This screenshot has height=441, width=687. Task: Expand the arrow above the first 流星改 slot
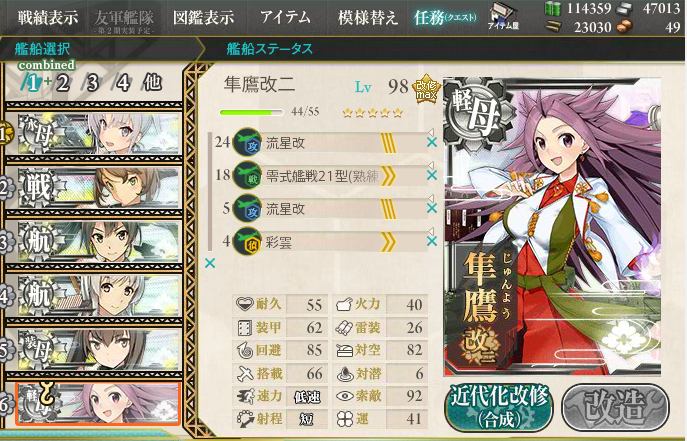pyautogui.click(x=430, y=132)
